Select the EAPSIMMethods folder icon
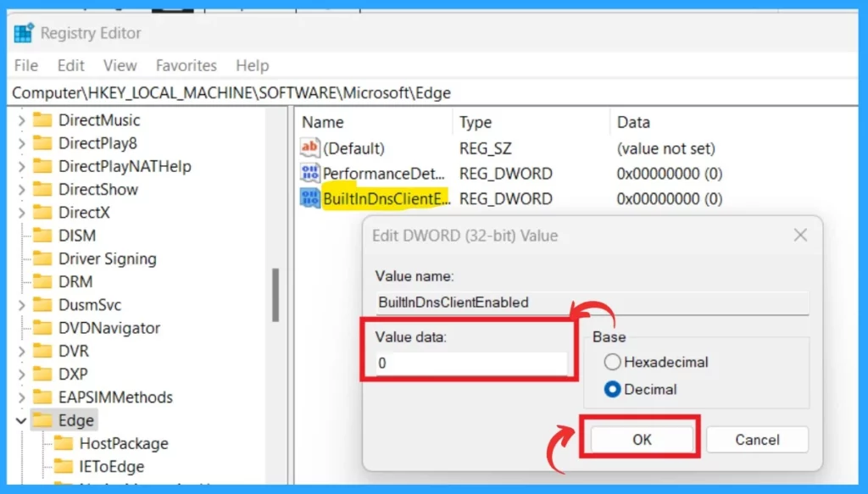This screenshot has height=494, width=868. tap(42, 397)
